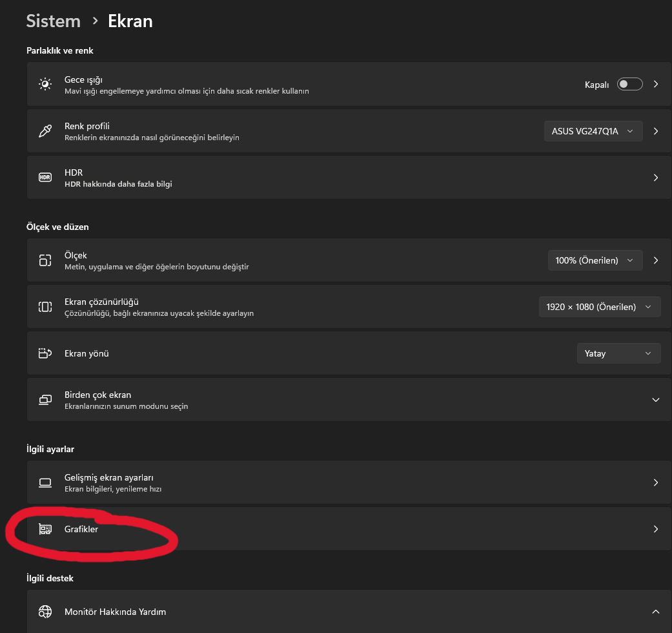
Task: Click the İlgili destek heading
Action: click(50, 578)
